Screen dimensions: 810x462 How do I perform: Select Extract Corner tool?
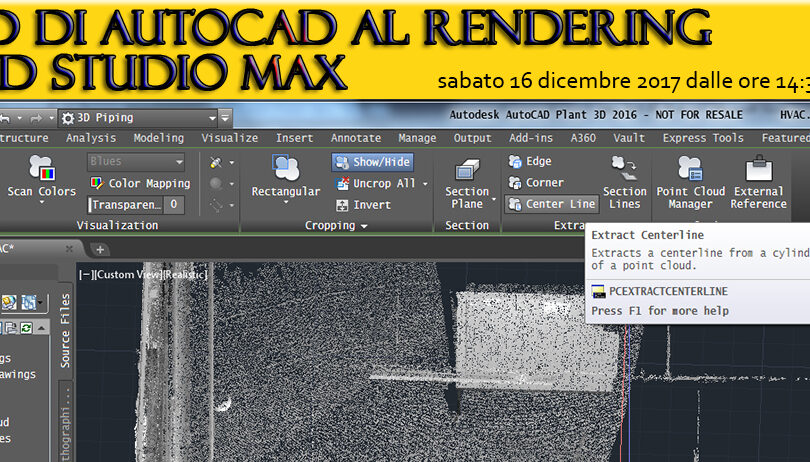(536, 183)
